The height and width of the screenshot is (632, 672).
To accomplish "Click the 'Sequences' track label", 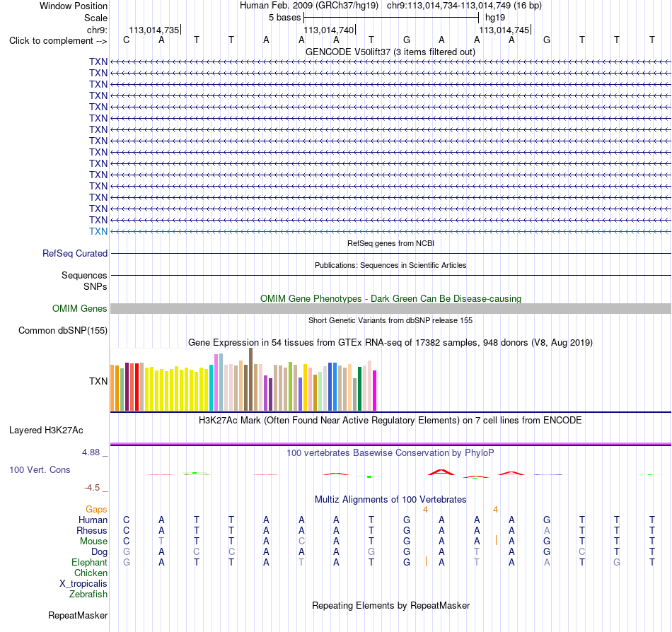I will [84, 275].
